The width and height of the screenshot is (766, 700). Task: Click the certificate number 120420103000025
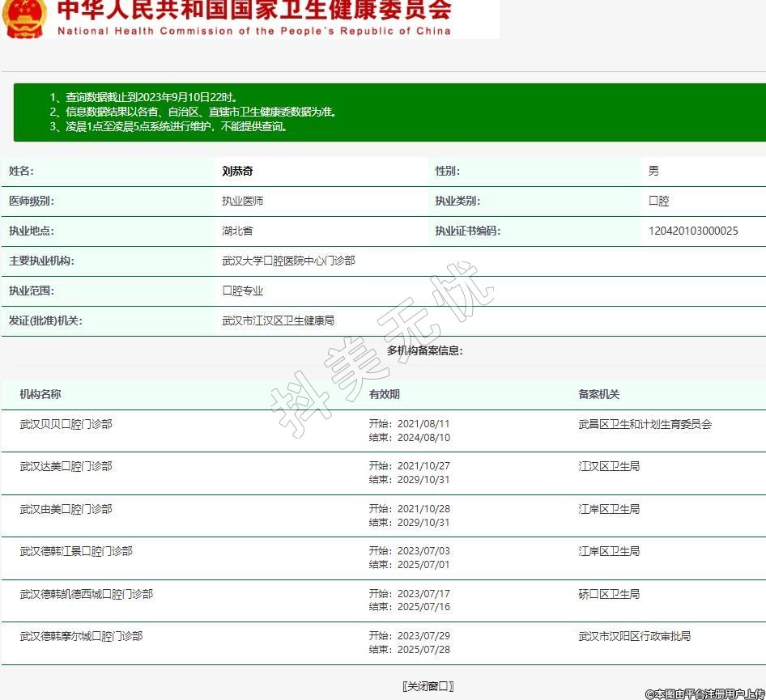pyautogui.click(x=693, y=231)
